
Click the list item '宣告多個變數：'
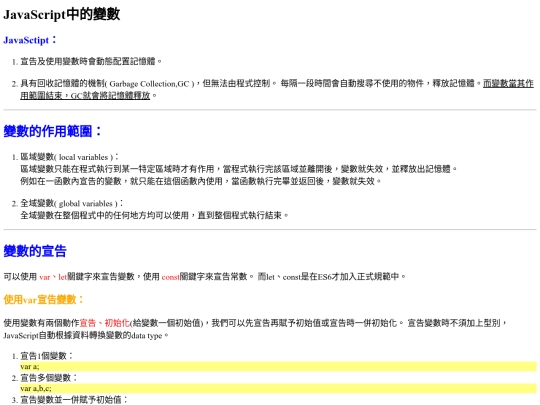pyautogui.click(x=49, y=378)
